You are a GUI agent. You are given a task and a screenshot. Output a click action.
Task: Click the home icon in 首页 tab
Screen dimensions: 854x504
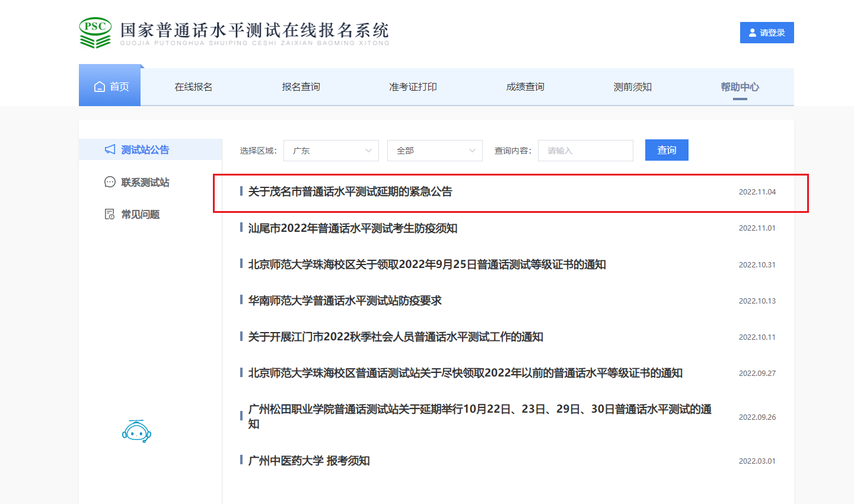(100, 87)
